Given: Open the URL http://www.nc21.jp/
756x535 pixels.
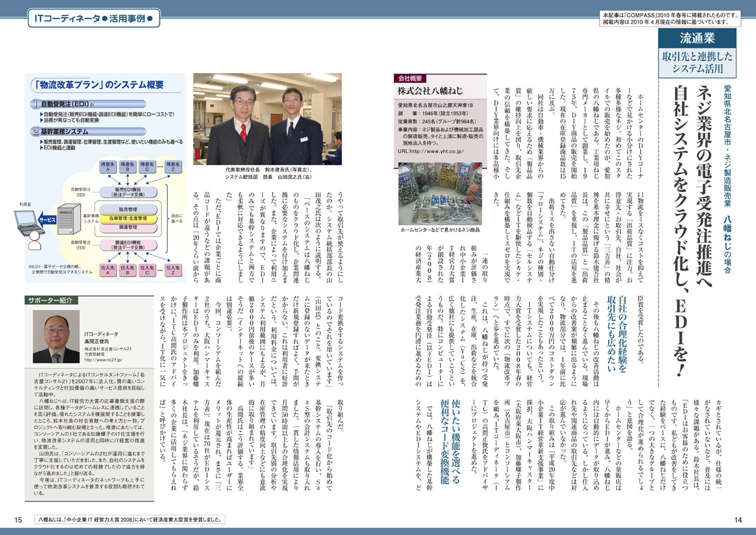Looking at the screenshot, I should (103, 360).
